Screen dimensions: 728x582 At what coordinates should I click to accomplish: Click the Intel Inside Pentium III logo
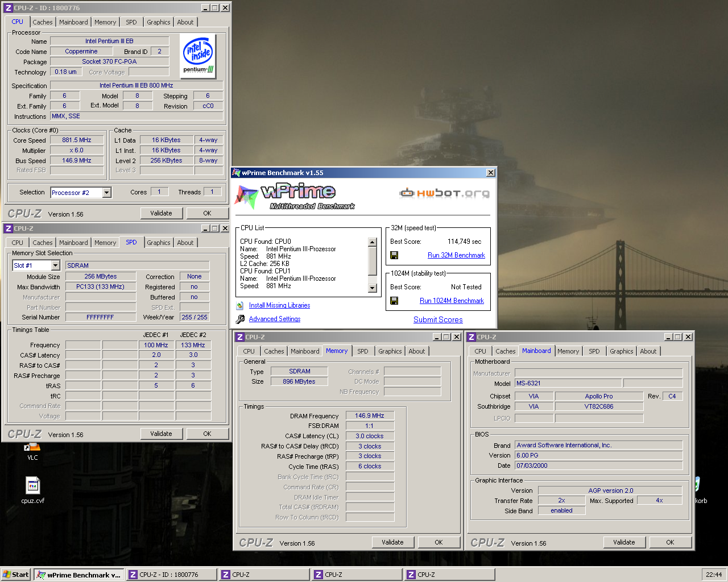[198, 56]
